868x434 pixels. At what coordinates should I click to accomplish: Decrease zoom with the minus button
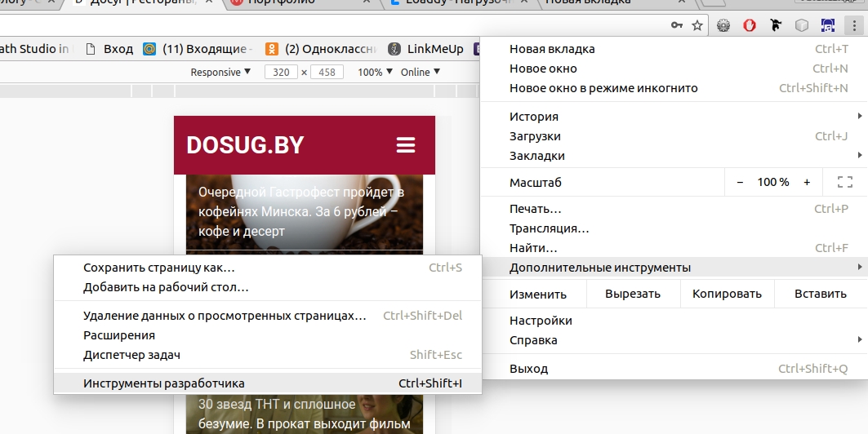coord(740,182)
